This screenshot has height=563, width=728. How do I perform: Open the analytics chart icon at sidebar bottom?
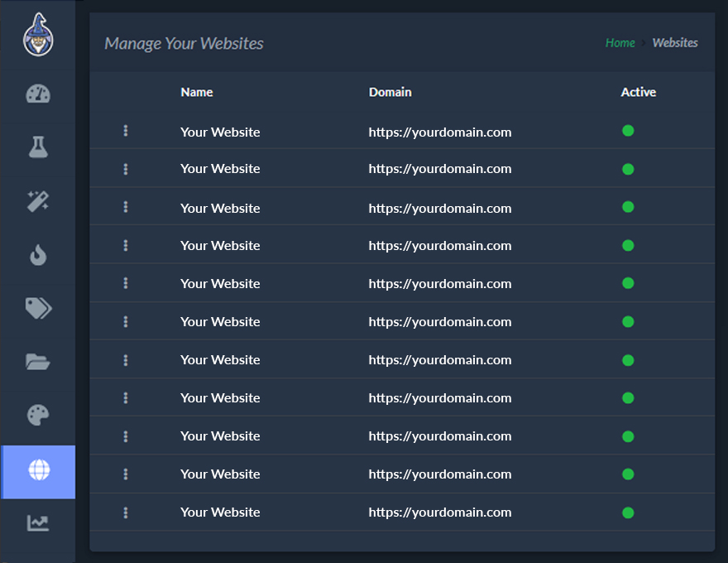tap(37, 523)
